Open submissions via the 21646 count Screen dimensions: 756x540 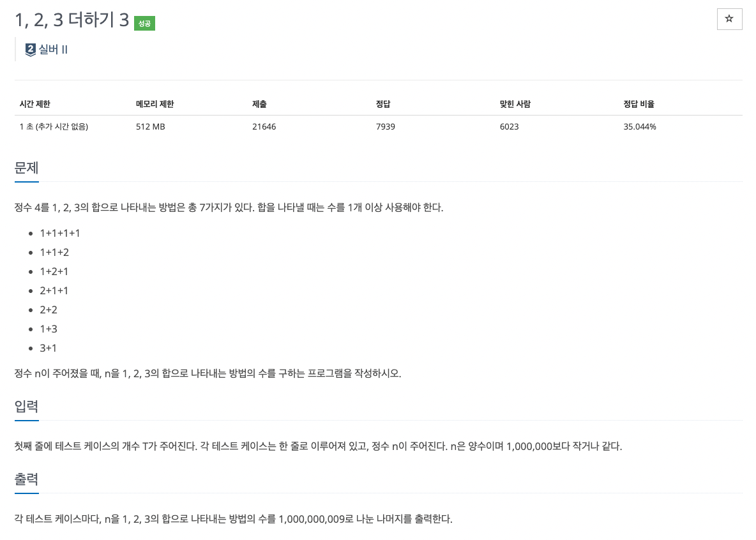pyautogui.click(x=264, y=126)
